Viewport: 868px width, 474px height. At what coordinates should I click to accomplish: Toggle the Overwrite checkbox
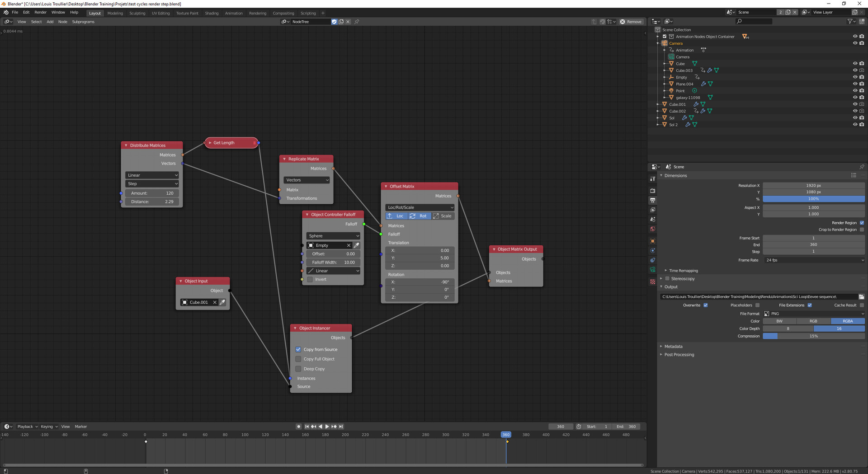tap(705, 305)
